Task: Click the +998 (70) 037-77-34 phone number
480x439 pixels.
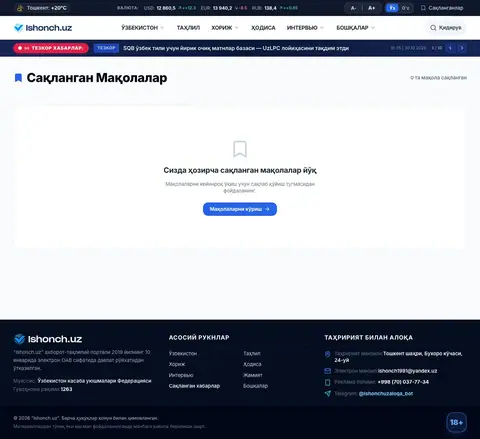Action: (x=403, y=382)
